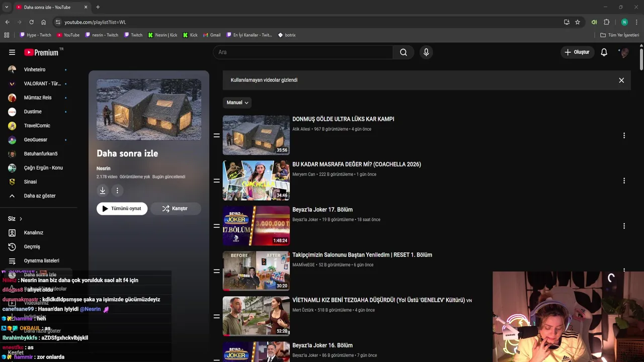Open the account avatar menu
The width and height of the screenshot is (644, 362).
(x=624, y=52)
